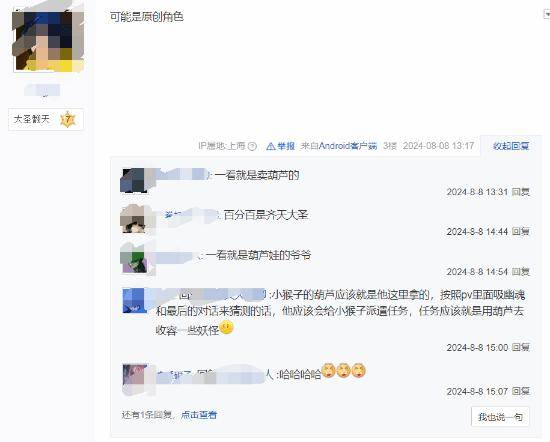Open blue avatar of the 小猴子的葫芦 commenter
The image size is (550, 442).
(134, 301)
